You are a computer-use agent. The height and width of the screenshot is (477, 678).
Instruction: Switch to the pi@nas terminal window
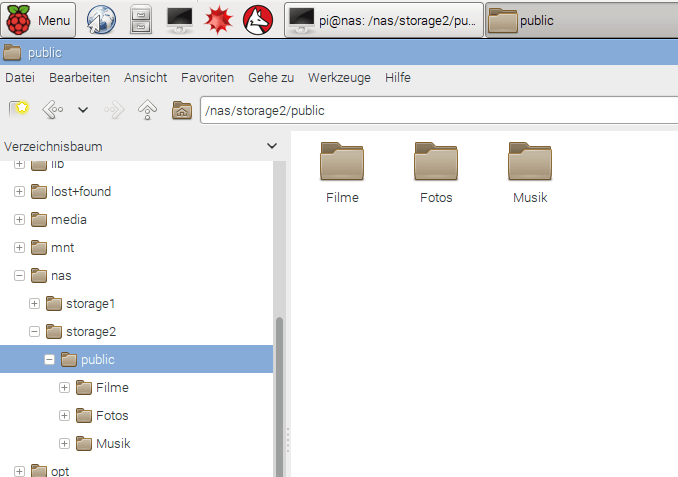coord(384,19)
